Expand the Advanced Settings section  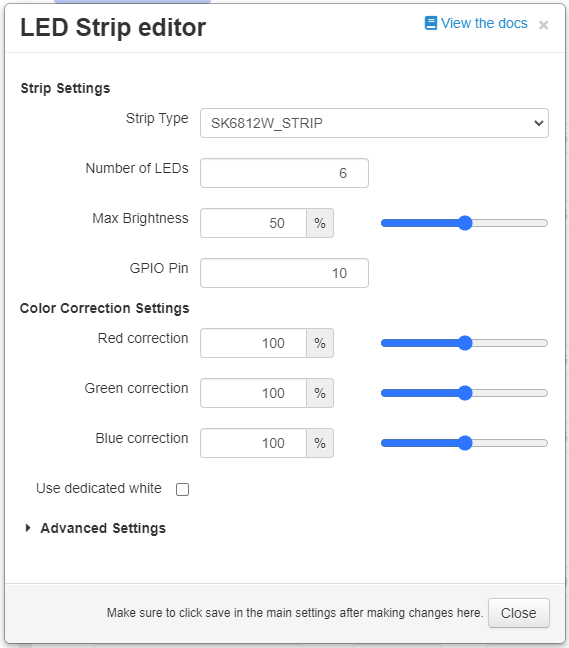click(95, 528)
